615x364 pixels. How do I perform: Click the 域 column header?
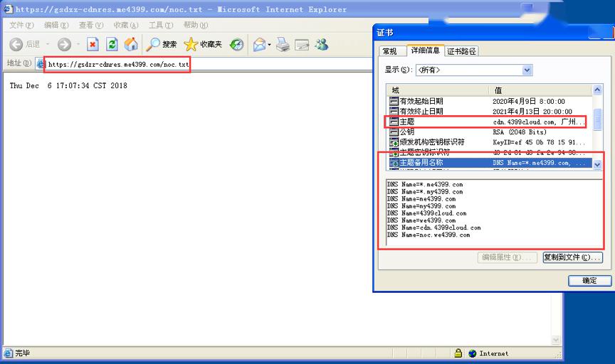(x=438, y=90)
